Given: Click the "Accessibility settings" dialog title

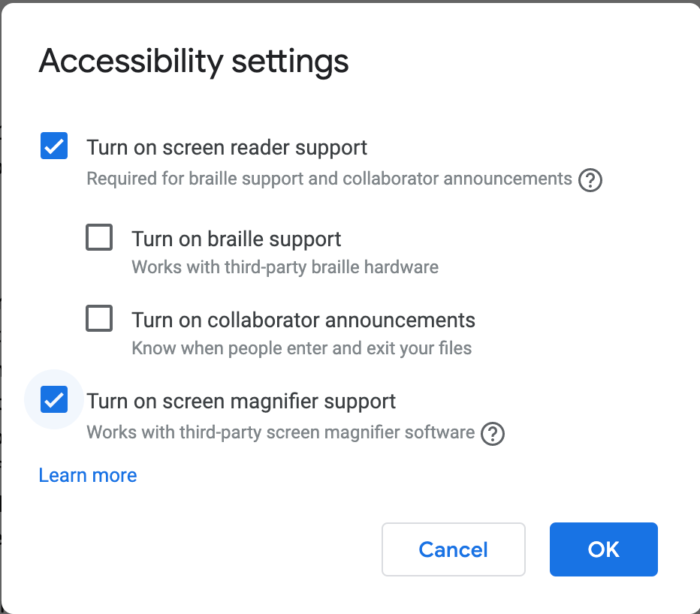Looking at the screenshot, I should [194, 61].
